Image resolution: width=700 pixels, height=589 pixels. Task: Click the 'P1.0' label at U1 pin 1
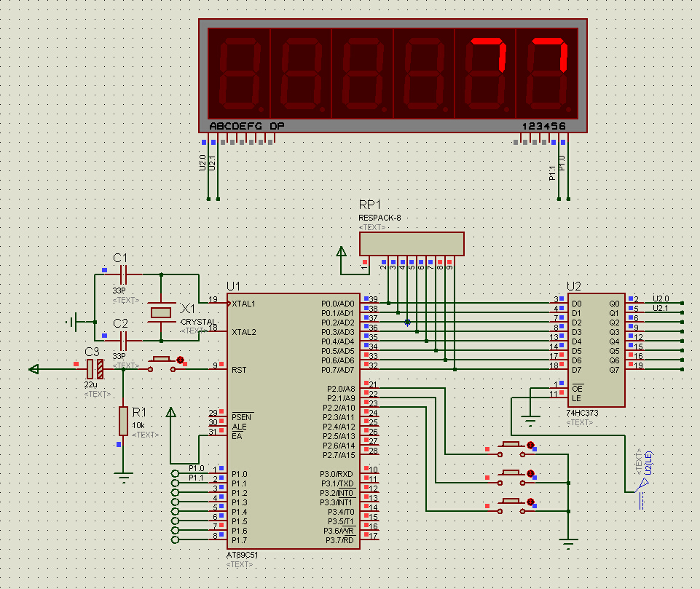tap(197, 468)
